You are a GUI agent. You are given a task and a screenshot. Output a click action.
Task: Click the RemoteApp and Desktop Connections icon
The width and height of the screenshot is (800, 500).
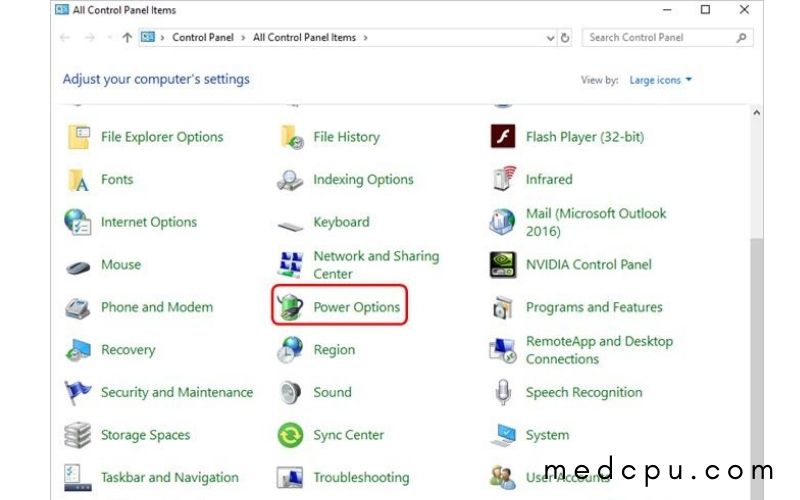tap(503, 350)
